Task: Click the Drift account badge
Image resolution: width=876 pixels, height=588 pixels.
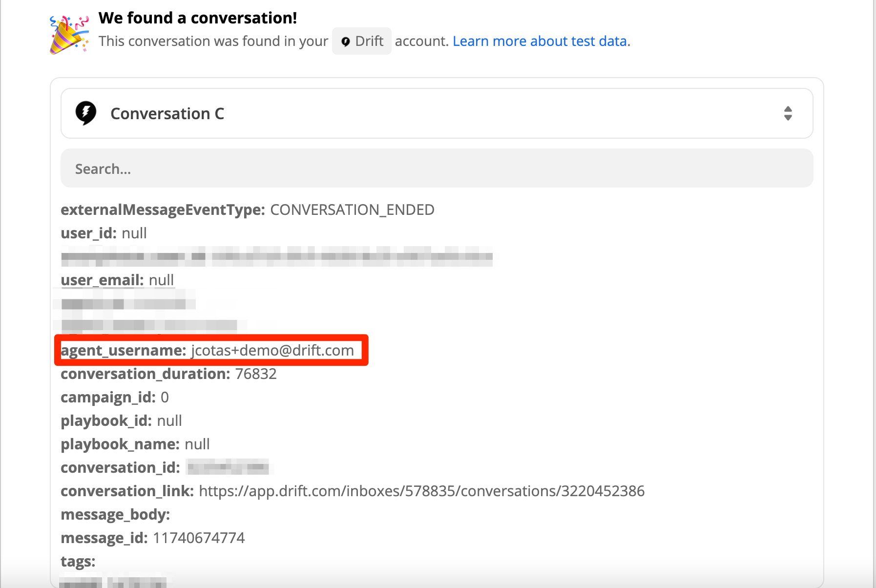Action: point(362,41)
